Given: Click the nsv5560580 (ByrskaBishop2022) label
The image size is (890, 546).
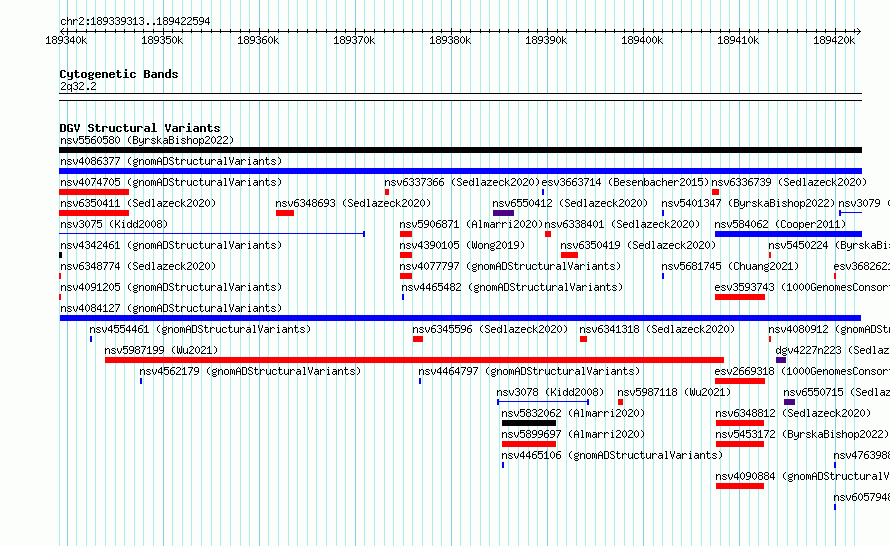Looking at the screenshot, I should 147,140.
